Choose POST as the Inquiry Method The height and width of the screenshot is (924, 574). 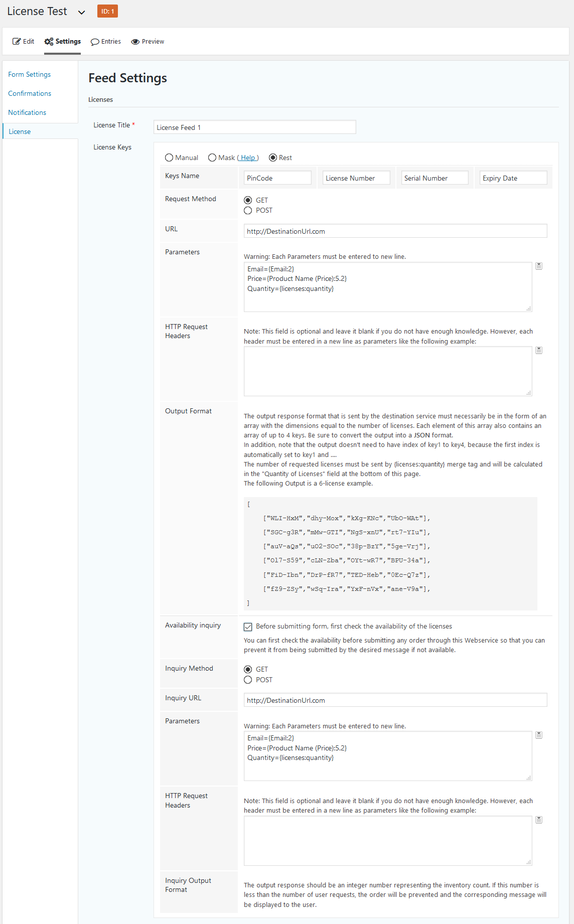point(248,680)
